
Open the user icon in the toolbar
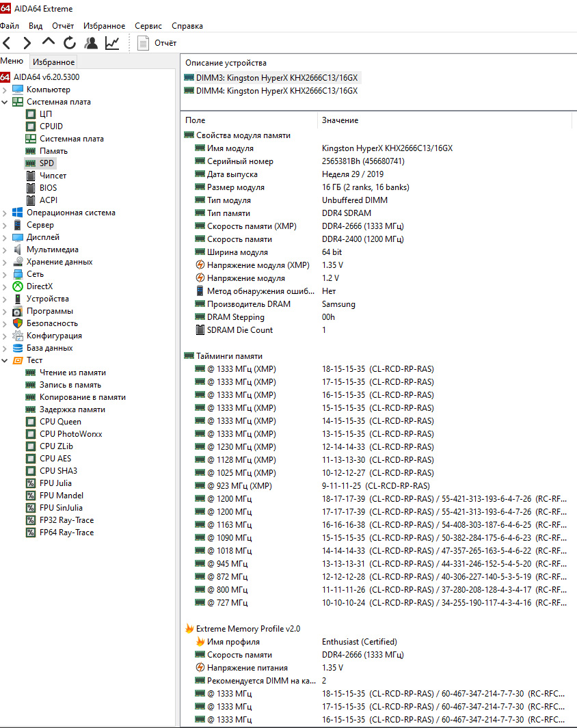click(x=91, y=43)
